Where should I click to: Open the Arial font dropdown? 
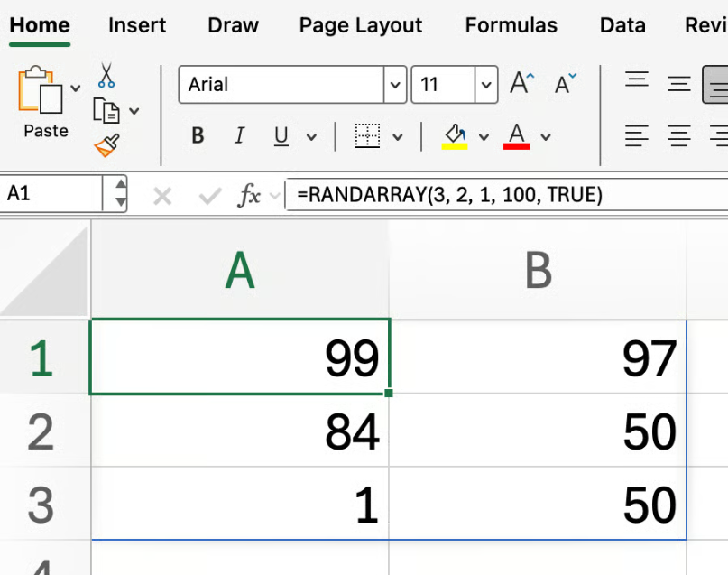(x=394, y=84)
